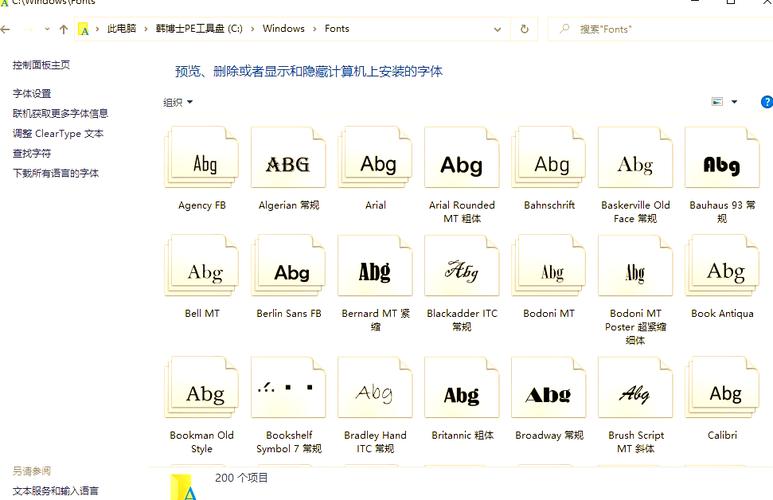Select the Blackadder ITC font icon
This screenshot has width=773, height=500.
(x=462, y=265)
